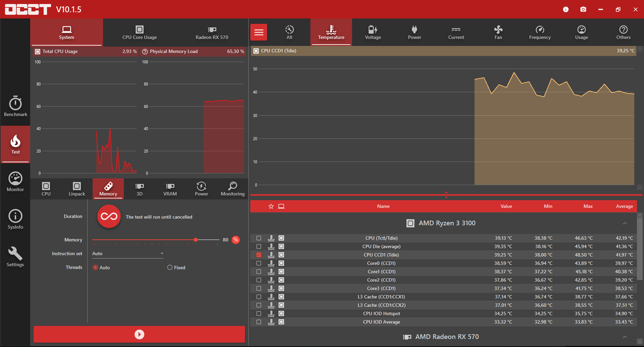Open the Power sensors tab in monitoring
Viewport: 644px width, 347px height.
click(414, 32)
